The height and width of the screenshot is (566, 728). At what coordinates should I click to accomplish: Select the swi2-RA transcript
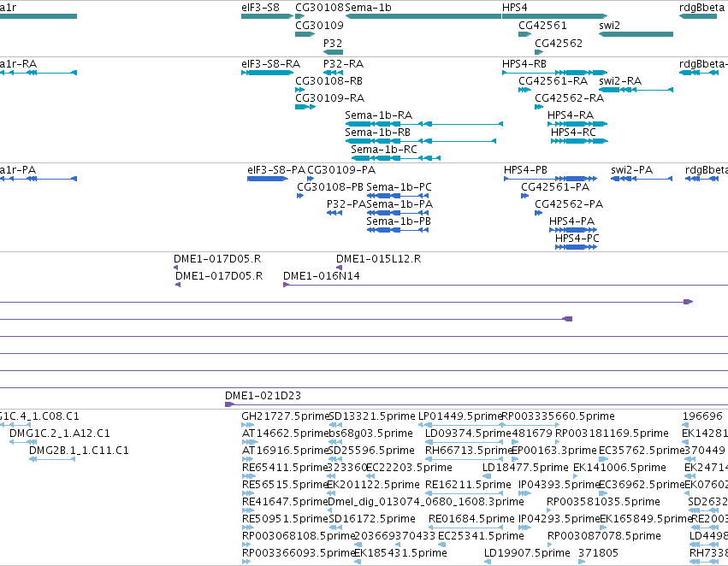[636, 90]
